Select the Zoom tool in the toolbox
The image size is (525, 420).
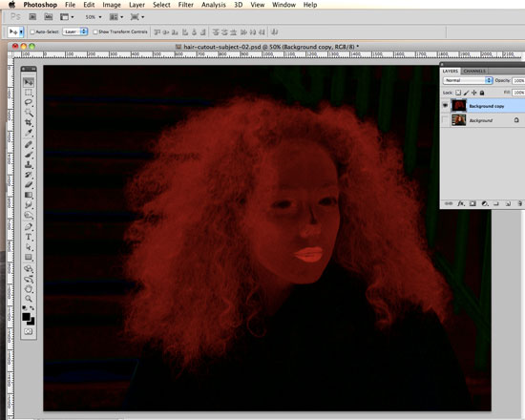coord(29,299)
